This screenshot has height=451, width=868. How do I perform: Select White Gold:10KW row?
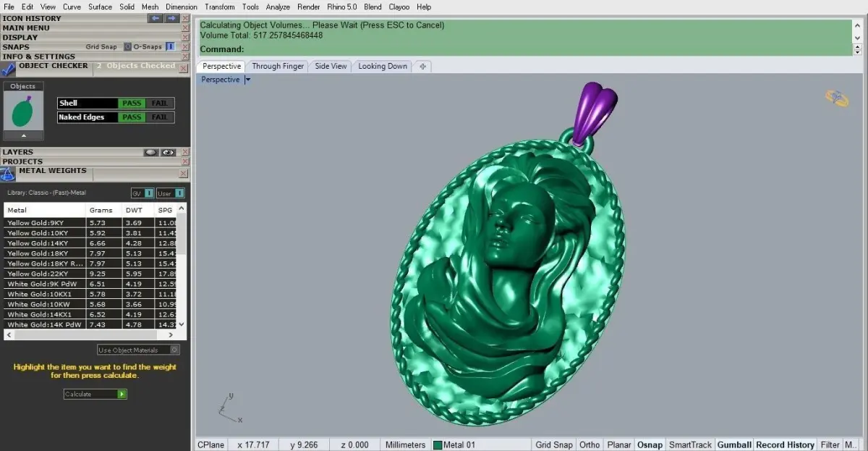click(x=90, y=304)
